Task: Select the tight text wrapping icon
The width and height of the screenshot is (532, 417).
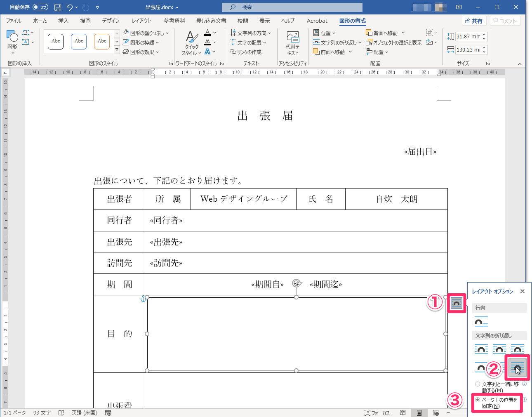Action: (x=499, y=349)
